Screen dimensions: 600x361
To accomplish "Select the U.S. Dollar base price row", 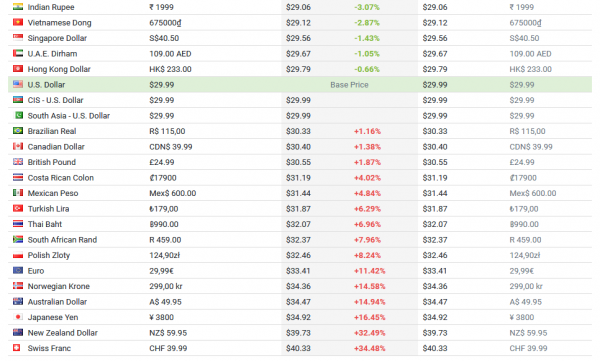I will point(300,85).
